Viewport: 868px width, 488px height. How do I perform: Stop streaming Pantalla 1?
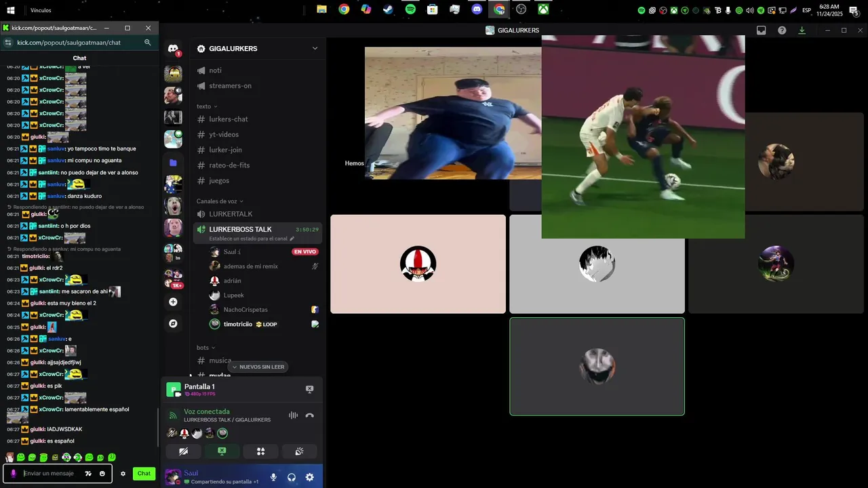click(309, 389)
